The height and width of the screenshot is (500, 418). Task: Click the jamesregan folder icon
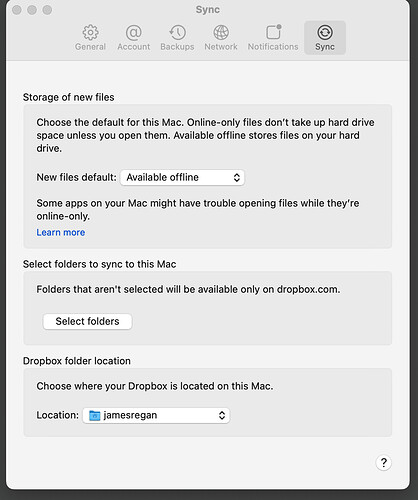(x=95, y=415)
